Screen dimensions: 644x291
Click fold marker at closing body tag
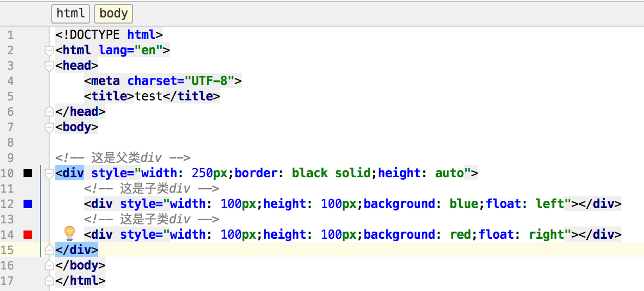point(49,265)
